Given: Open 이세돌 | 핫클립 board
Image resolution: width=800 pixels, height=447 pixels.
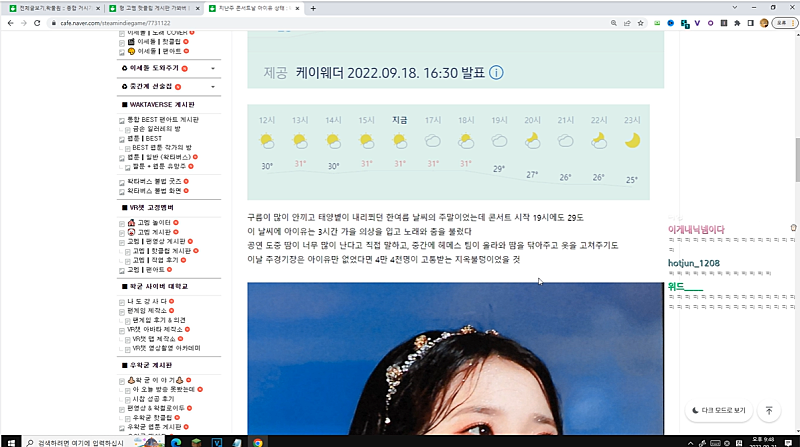Looking at the screenshot, I should (159, 42).
